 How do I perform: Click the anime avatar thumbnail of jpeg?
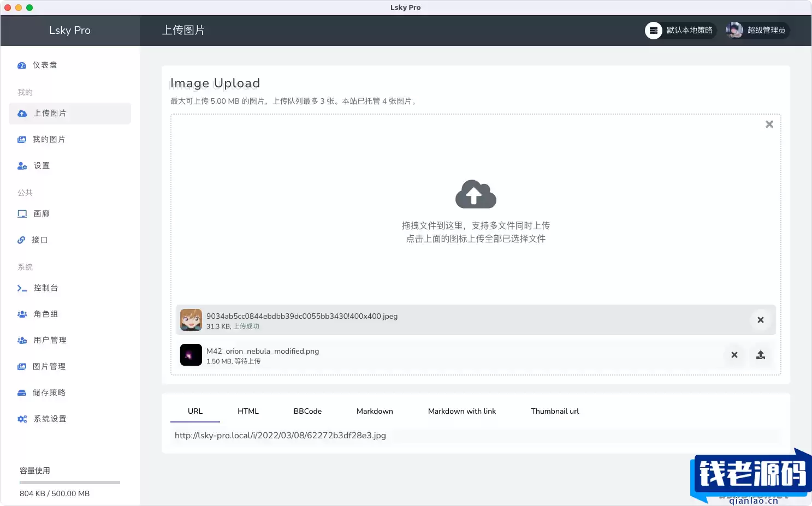click(191, 320)
